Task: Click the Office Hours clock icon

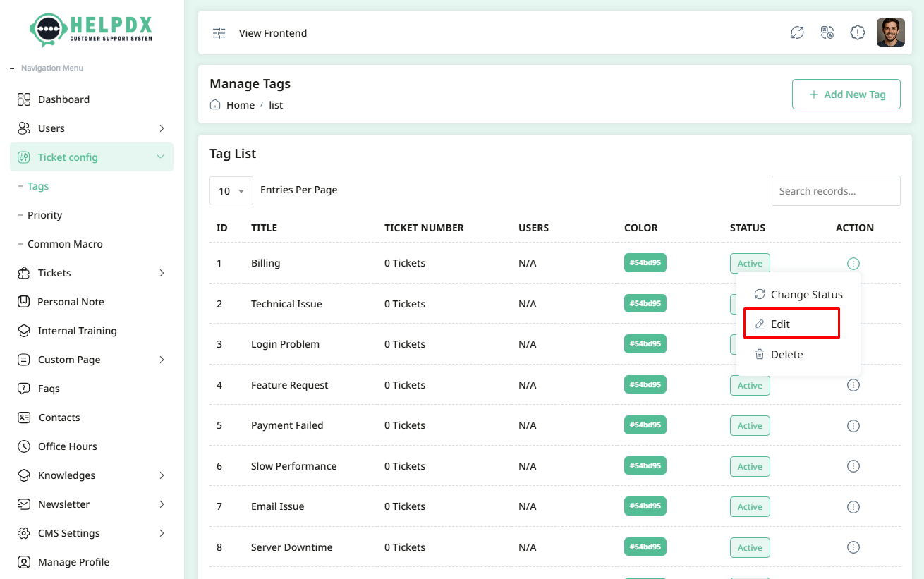Action: tap(24, 446)
